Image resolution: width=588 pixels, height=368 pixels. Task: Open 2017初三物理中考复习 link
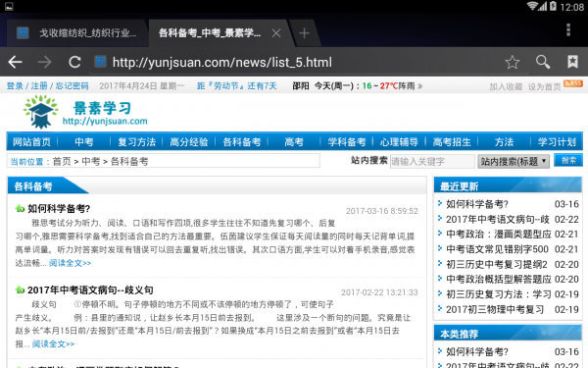pos(495,309)
